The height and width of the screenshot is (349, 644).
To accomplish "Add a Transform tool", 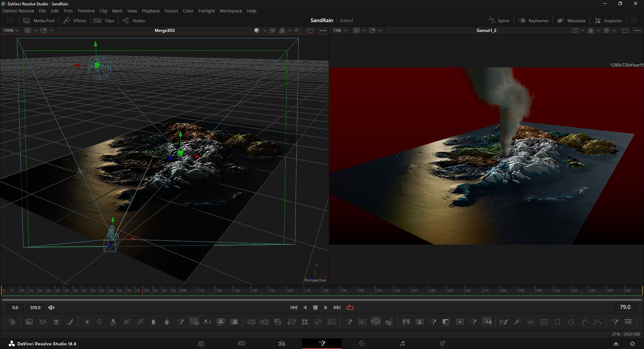I will [x=291, y=322].
